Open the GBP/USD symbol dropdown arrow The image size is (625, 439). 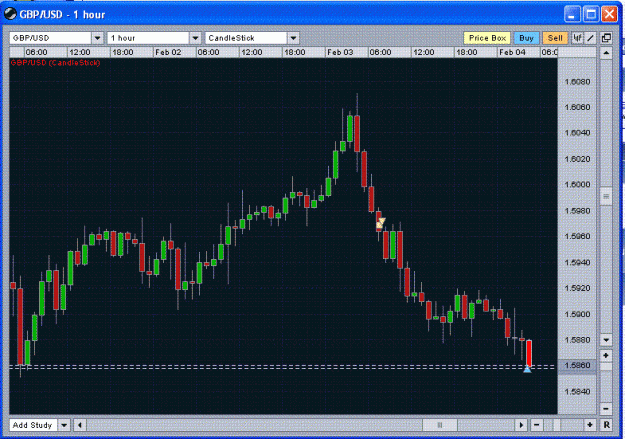98,38
